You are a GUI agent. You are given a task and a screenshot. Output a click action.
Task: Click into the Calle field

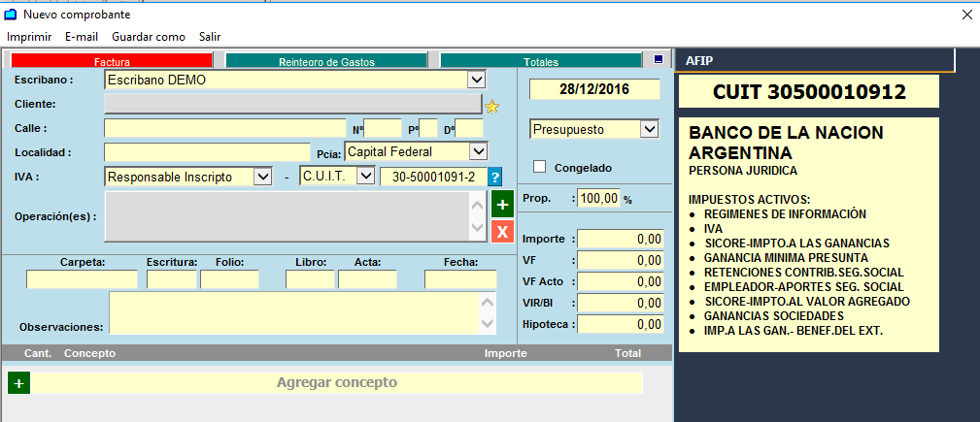pos(225,129)
